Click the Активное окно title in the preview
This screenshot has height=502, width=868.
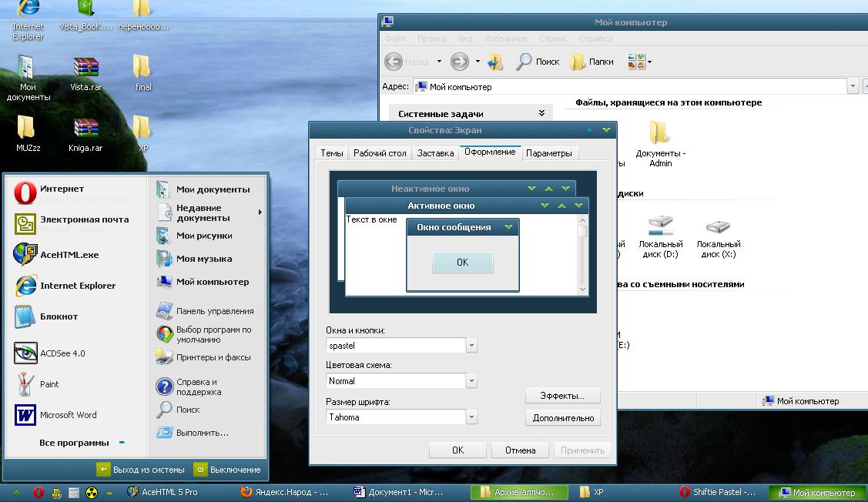click(441, 206)
